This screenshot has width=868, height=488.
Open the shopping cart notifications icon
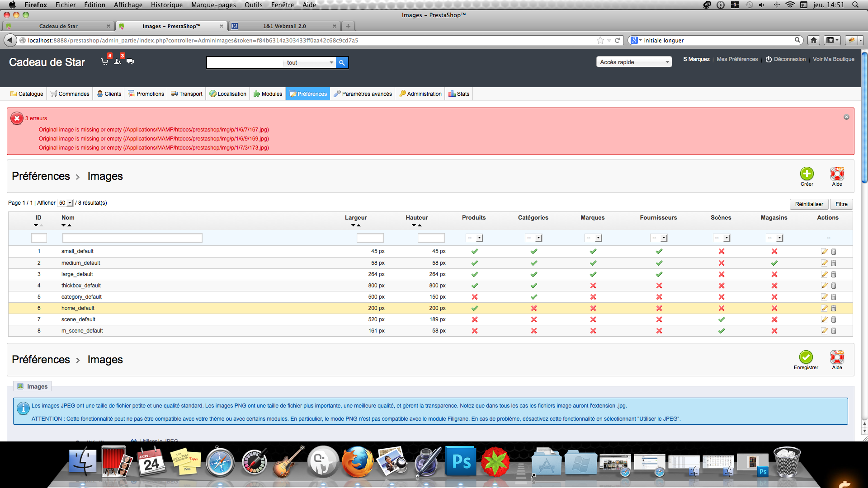(104, 61)
